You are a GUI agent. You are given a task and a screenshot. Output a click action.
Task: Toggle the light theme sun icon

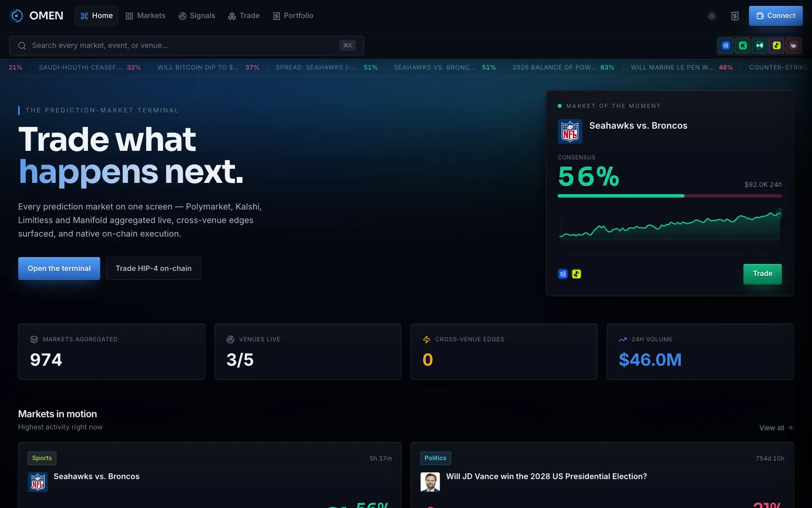click(x=712, y=16)
